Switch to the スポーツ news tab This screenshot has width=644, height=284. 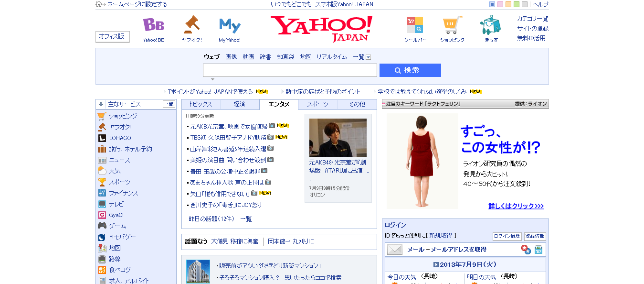tap(317, 104)
